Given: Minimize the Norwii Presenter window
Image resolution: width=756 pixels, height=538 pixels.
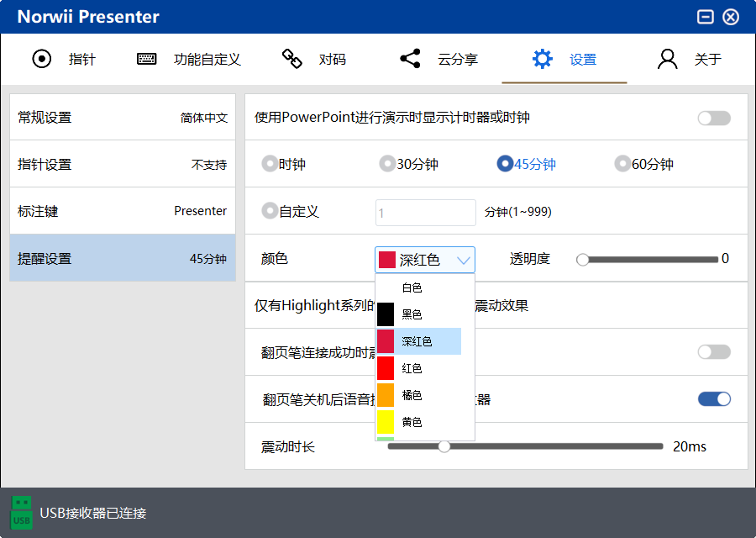Looking at the screenshot, I should pyautogui.click(x=706, y=17).
